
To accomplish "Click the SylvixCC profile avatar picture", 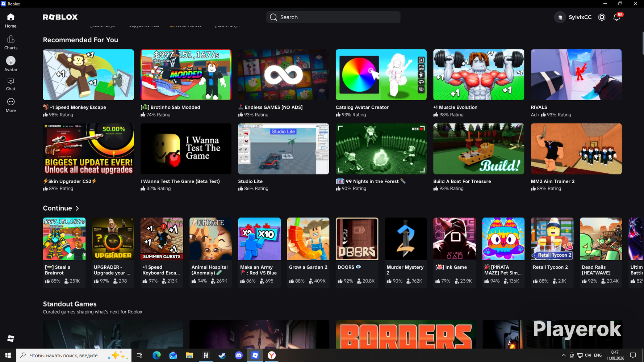I will pos(560,17).
